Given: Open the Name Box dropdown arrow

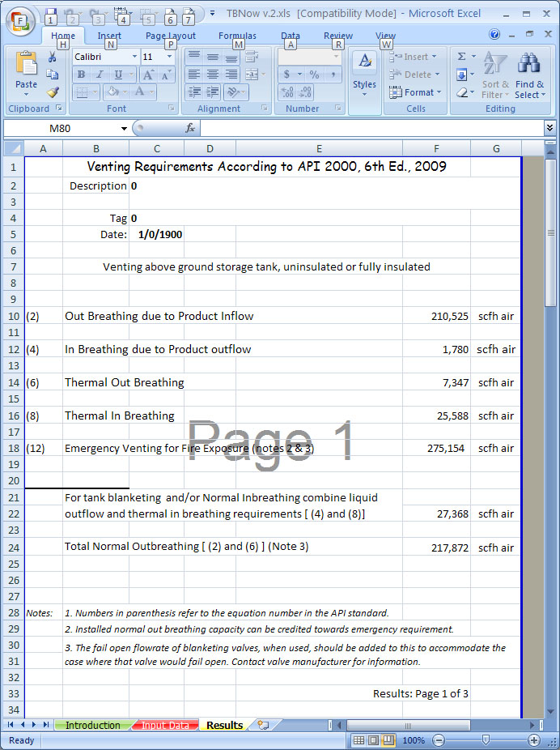Looking at the screenshot, I should click(124, 128).
